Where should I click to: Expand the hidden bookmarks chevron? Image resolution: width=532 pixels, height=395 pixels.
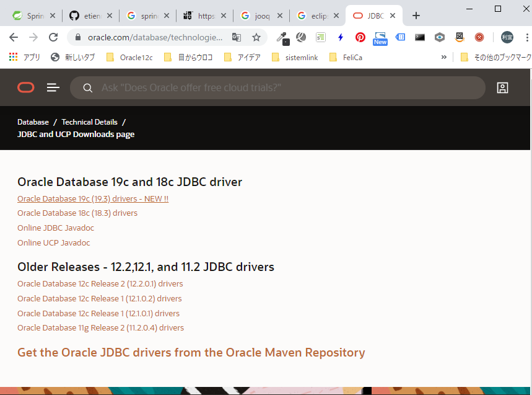444,57
